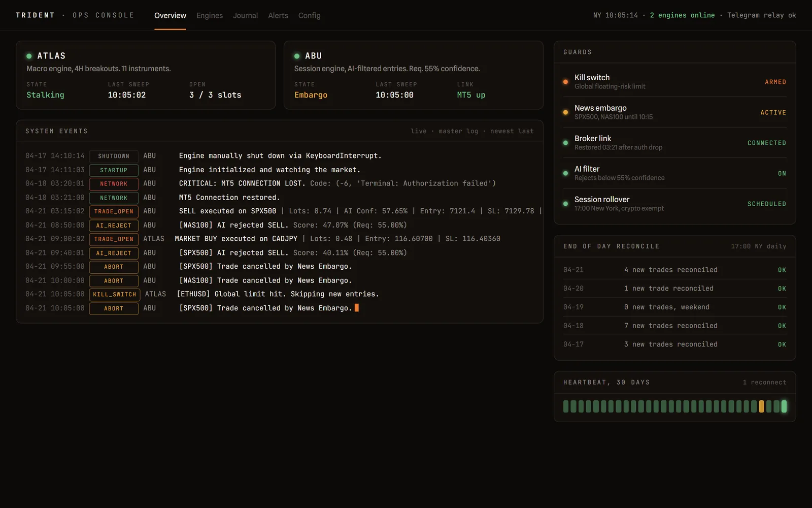Click the SCHEDULED status of Session rollover
The image size is (812, 508).
(767, 204)
